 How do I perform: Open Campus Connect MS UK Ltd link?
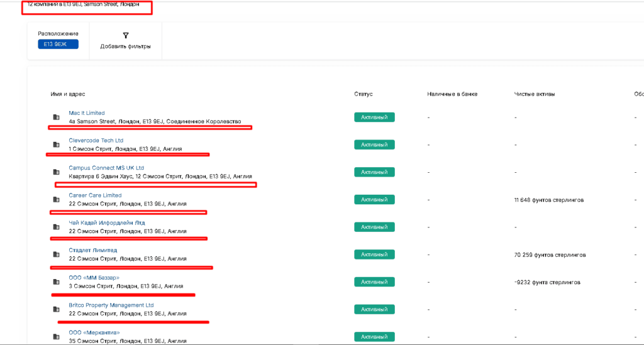pos(106,168)
